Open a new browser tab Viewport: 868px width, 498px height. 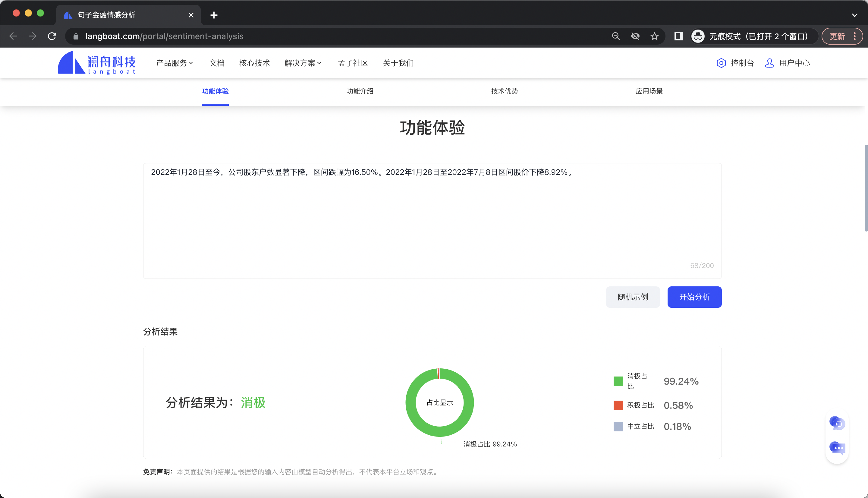[214, 15]
